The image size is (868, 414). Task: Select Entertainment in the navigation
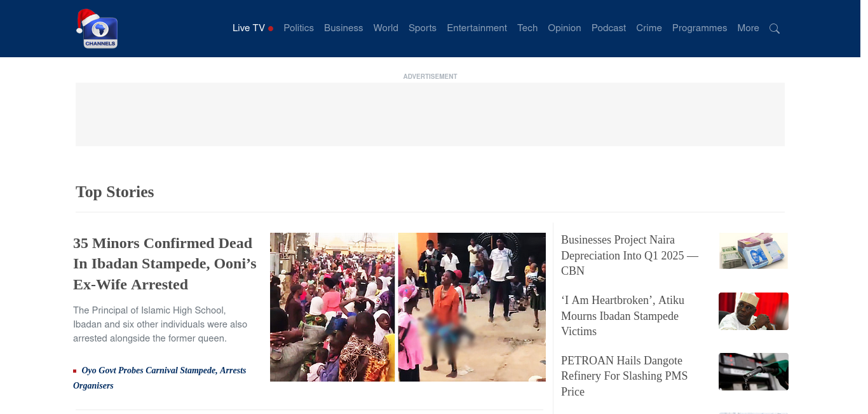477,28
